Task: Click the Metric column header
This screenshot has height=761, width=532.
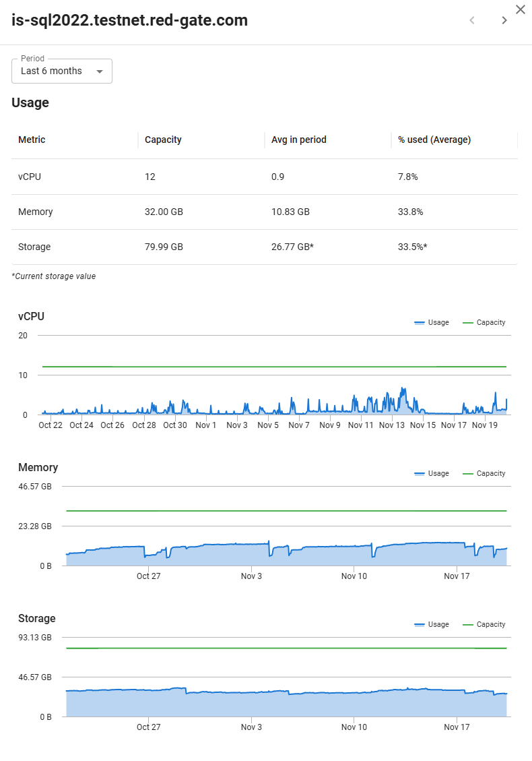Action: coord(32,140)
